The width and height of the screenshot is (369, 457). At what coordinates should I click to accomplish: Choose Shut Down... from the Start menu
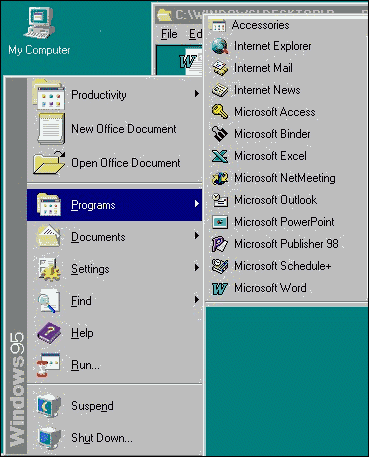pos(115,438)
